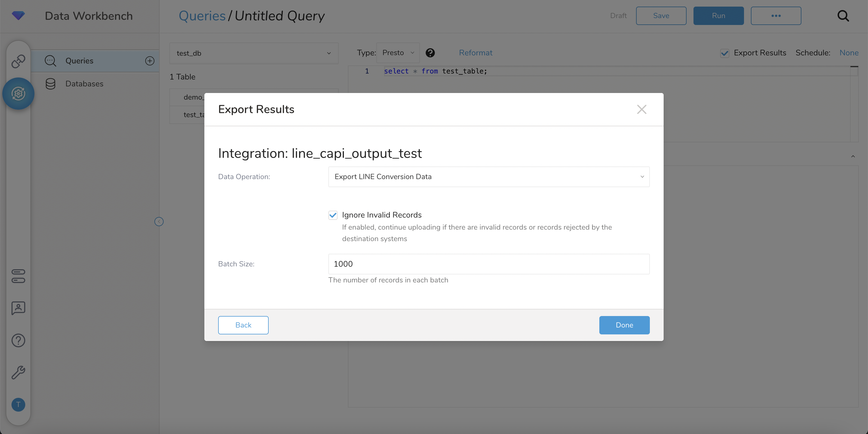868x434 pixels.
Task: Collapse the side panel chevron
Action: [x=159, y=221]
